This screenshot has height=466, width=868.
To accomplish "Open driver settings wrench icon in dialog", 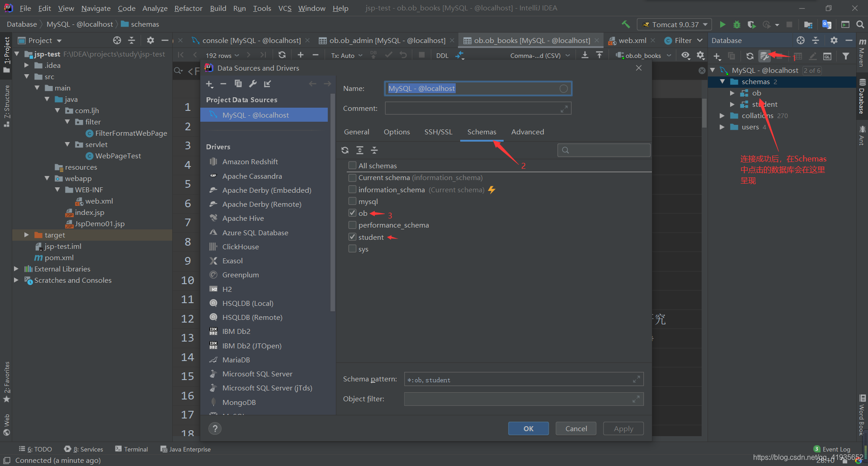I will 253,84.
